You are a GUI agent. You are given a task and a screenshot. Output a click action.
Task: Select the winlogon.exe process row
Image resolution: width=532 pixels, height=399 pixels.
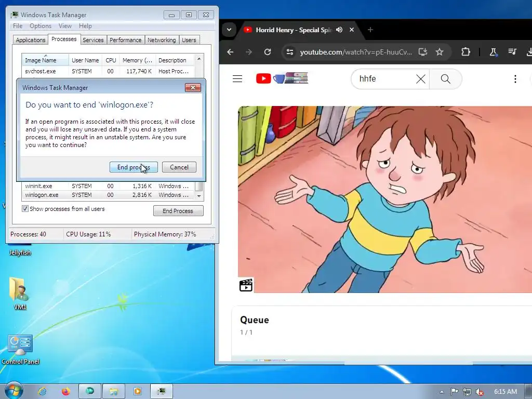108,195
